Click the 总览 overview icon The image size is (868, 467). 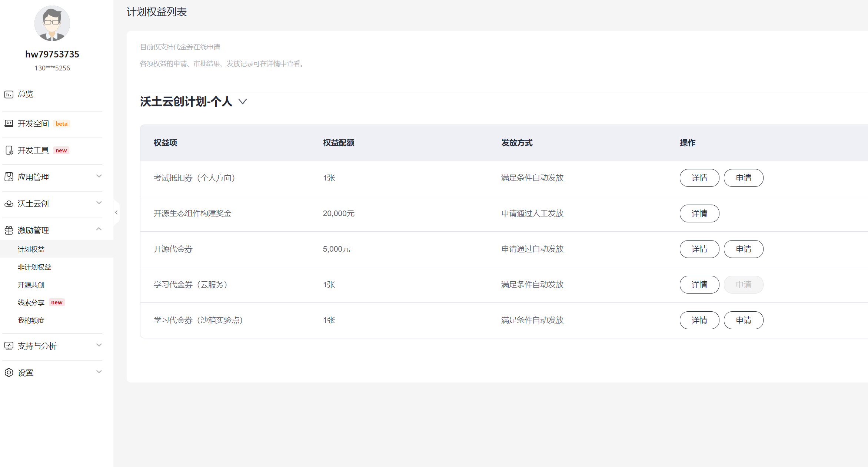pyautogui.click(x=9, y=94)
